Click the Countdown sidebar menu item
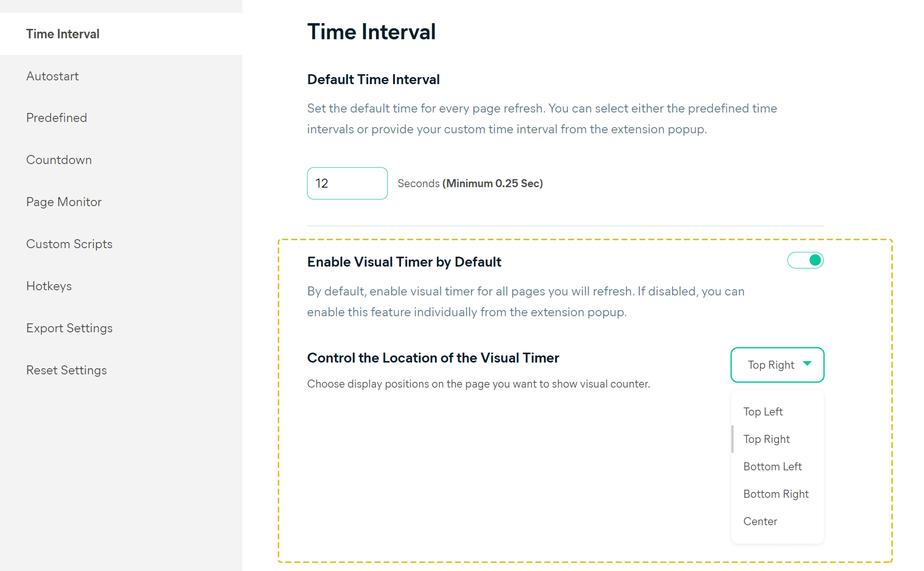The height and width of the screenshot is (571, 924). [59, 160]
